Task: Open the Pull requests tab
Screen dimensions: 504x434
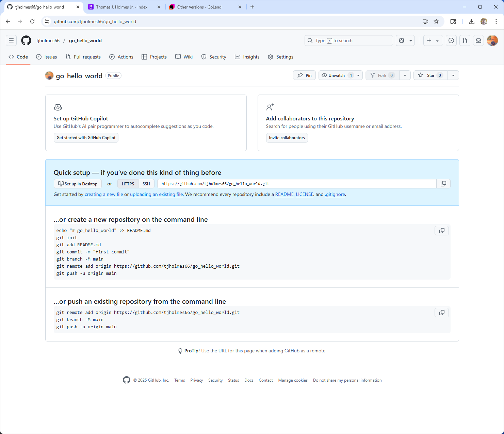Action: click(x=83, y=57)
